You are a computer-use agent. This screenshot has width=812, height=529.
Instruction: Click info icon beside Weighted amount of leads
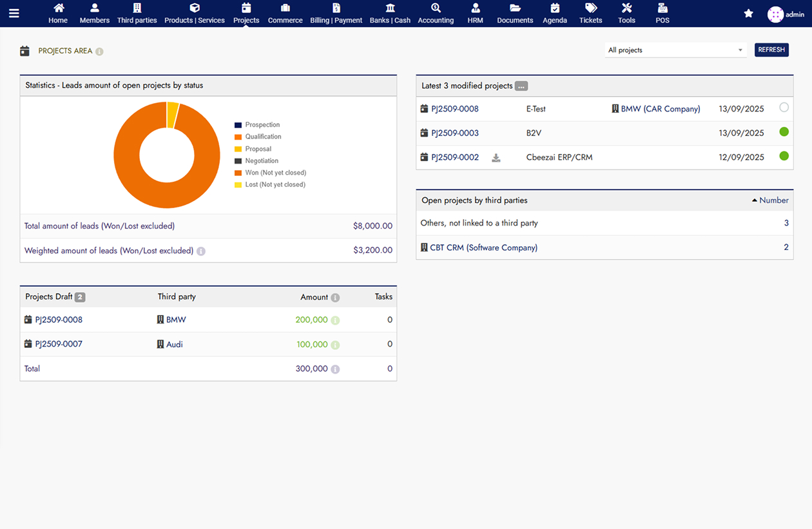pos(201,251)
